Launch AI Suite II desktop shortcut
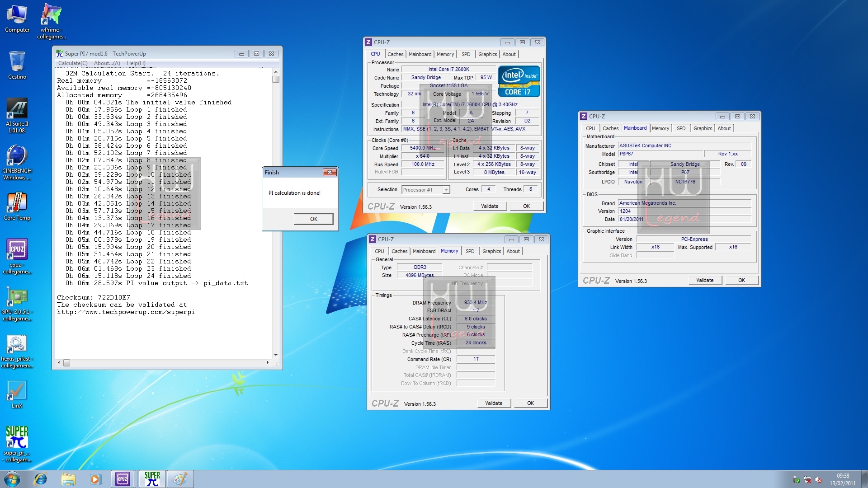 click(x=17, y=116)
